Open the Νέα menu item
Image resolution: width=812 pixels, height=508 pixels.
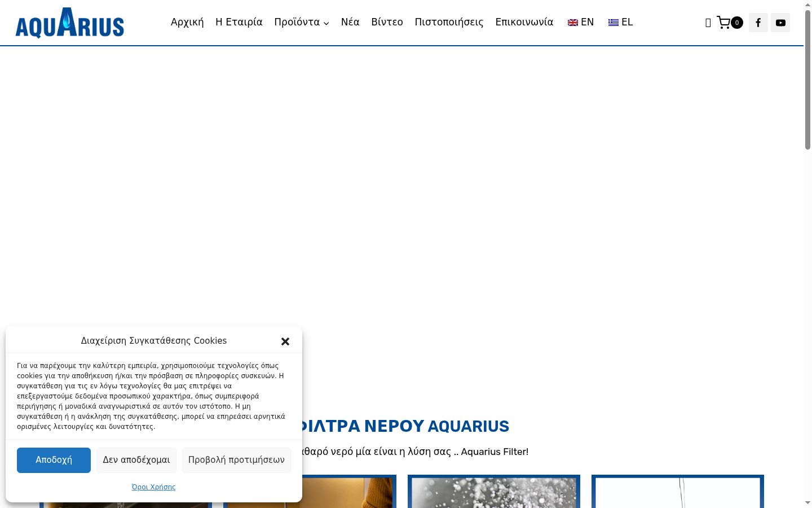350,22
